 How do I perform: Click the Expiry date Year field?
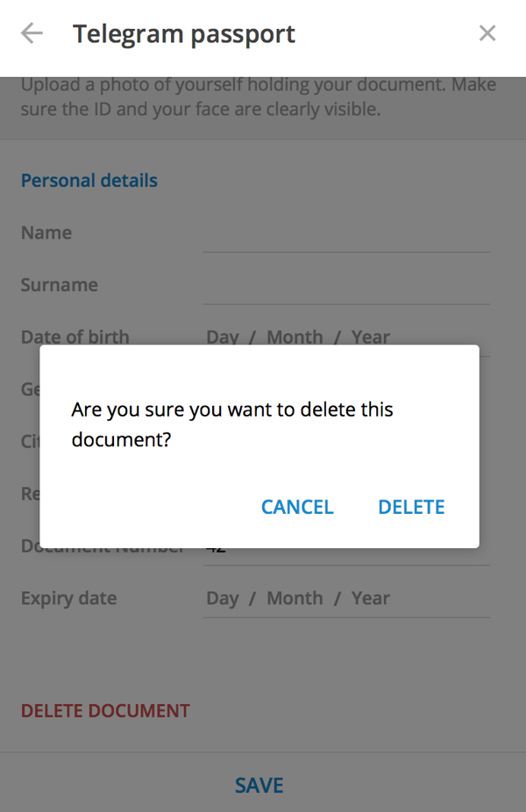[x=370, y=598]
